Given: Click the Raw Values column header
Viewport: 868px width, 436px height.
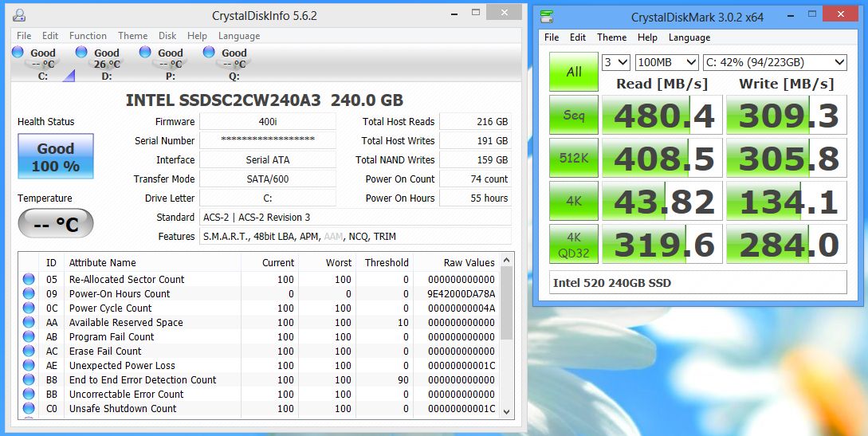Looking at the screenshot, I should (456, 263).
